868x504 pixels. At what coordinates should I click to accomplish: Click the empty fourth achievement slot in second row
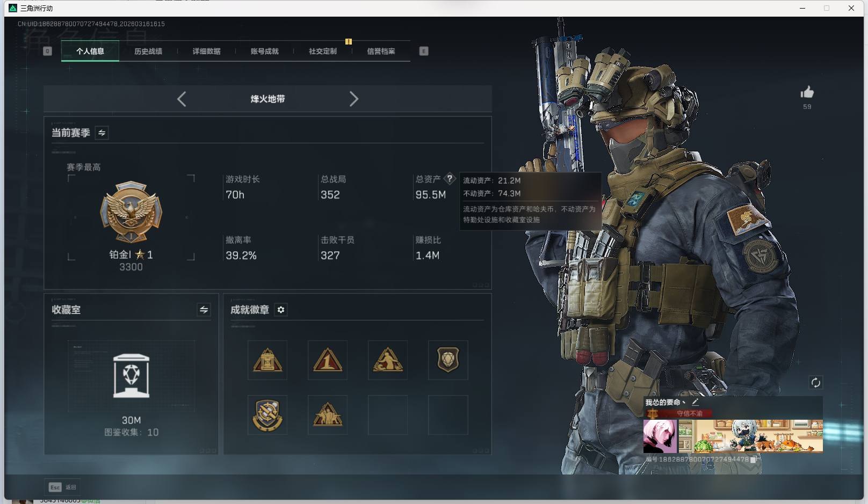coord(448,415)
